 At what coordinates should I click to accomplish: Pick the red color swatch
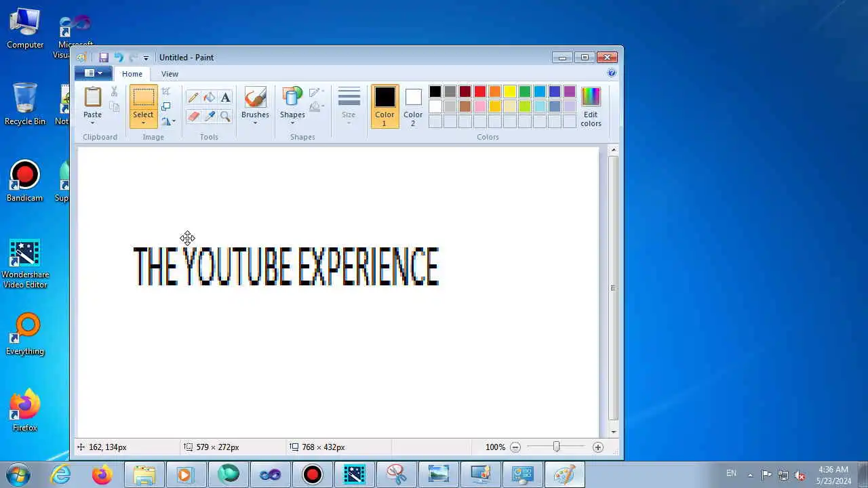pyautogui.click(x=480, y=91)
